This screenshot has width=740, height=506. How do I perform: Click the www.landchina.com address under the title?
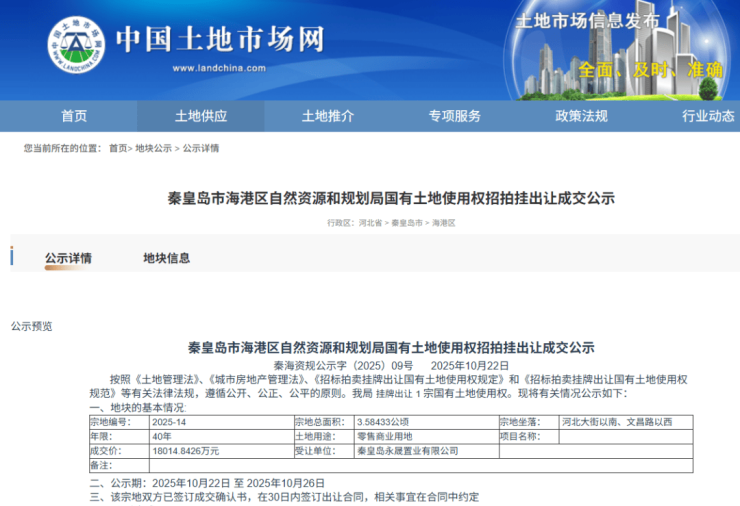point(219,68)
